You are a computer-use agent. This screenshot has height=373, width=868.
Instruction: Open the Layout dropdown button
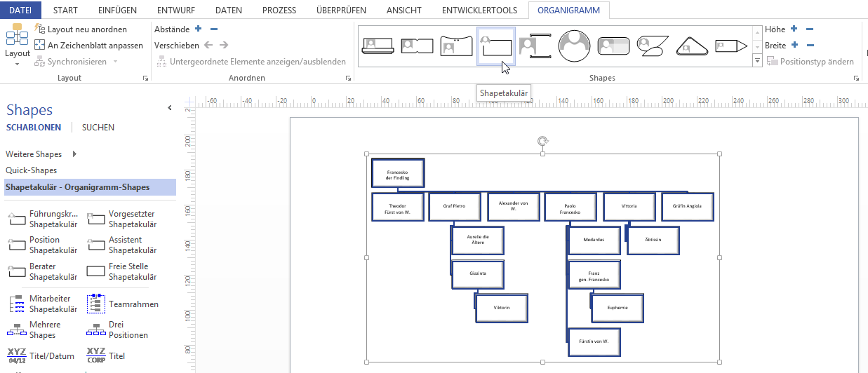[x=17, y=53]
